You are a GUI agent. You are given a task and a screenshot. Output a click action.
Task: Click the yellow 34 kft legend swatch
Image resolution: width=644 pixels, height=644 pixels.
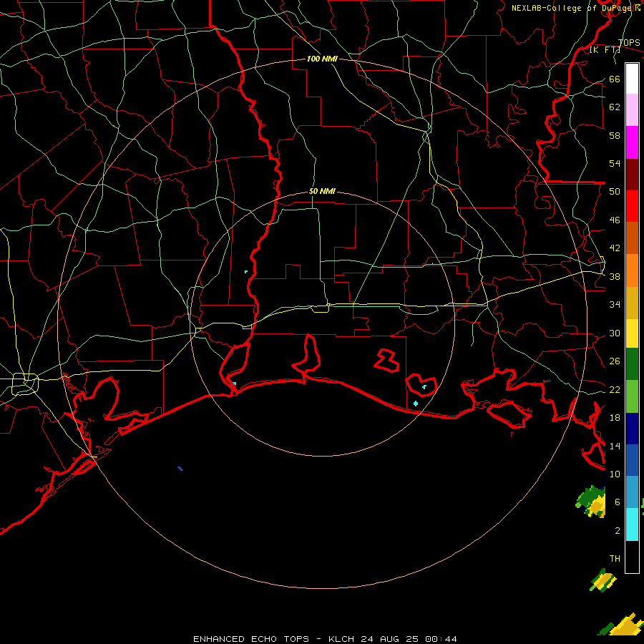[632, 333]
